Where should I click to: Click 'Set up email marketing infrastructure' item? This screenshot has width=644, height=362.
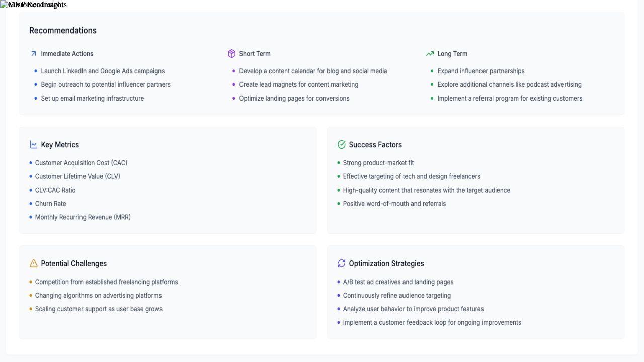(93, 99)
